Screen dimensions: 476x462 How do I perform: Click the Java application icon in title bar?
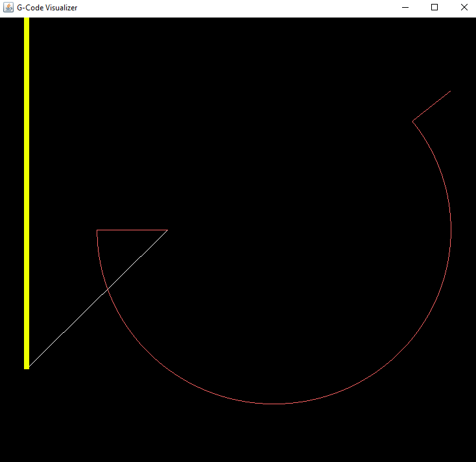pyautogui.click(x=8, y=8)
